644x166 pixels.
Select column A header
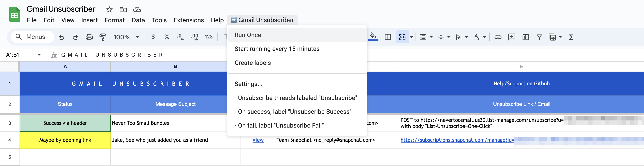[x=65, y=66]
